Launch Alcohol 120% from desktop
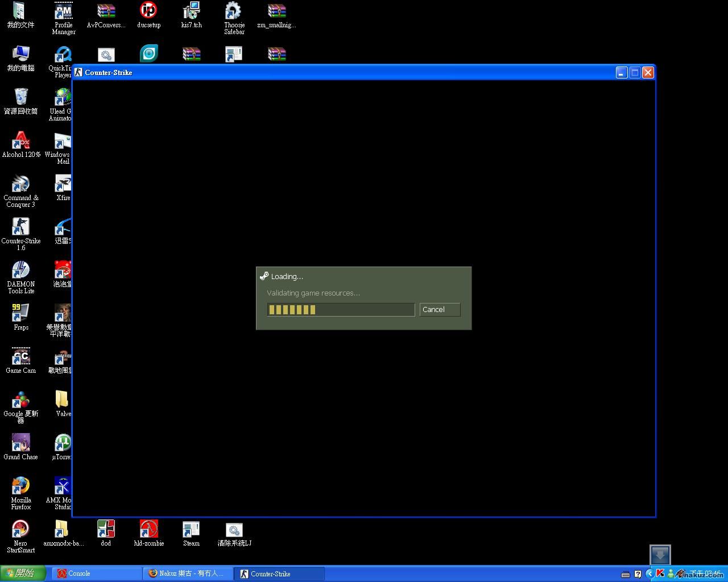Screen dimensions: 728x582 tap(21, 141)
